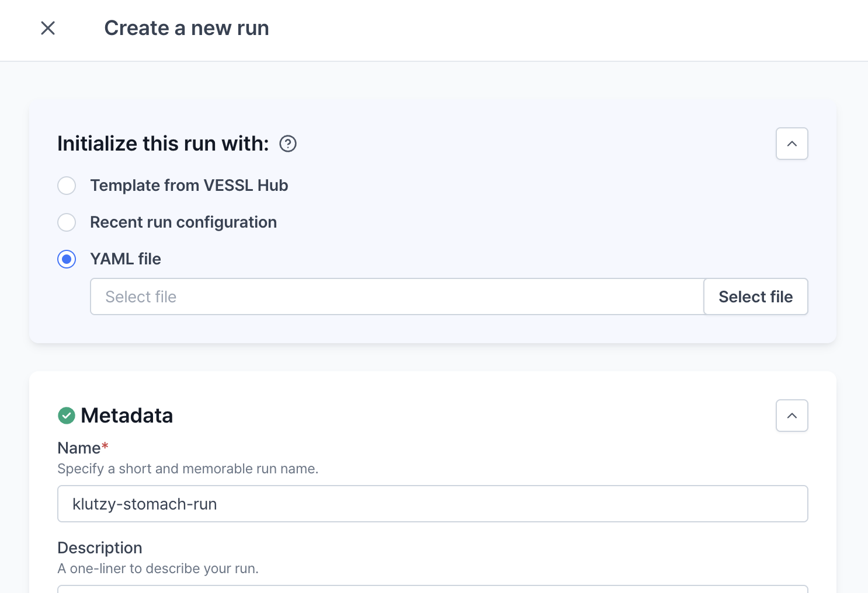Viewport: 868px width, 593px height.
Task: Select the Recent run configuration radio button
Action: tap(67, 222)
